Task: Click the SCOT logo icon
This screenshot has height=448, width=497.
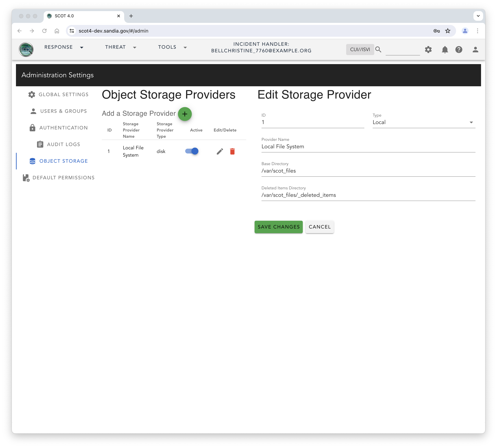Action: pos(26,50)
